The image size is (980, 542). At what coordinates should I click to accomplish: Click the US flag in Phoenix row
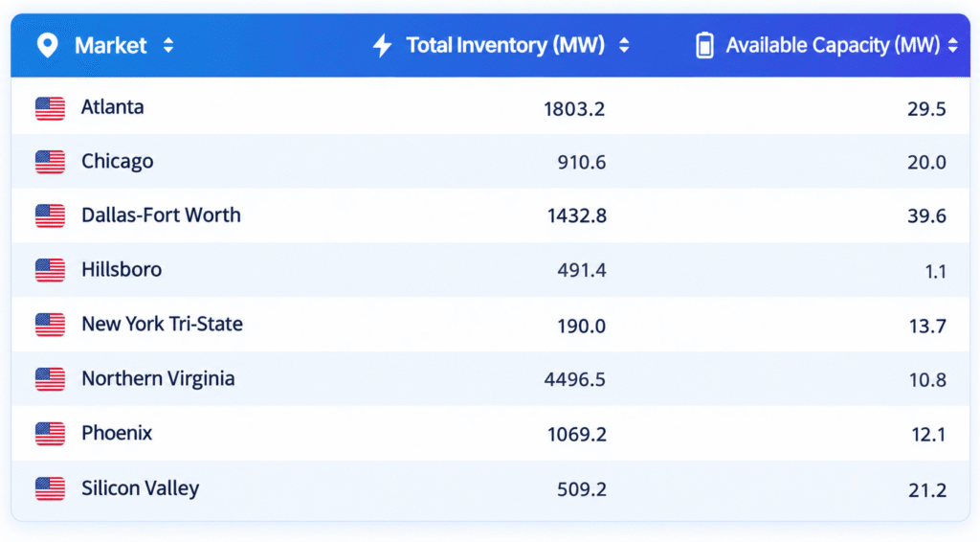point(50,433)
